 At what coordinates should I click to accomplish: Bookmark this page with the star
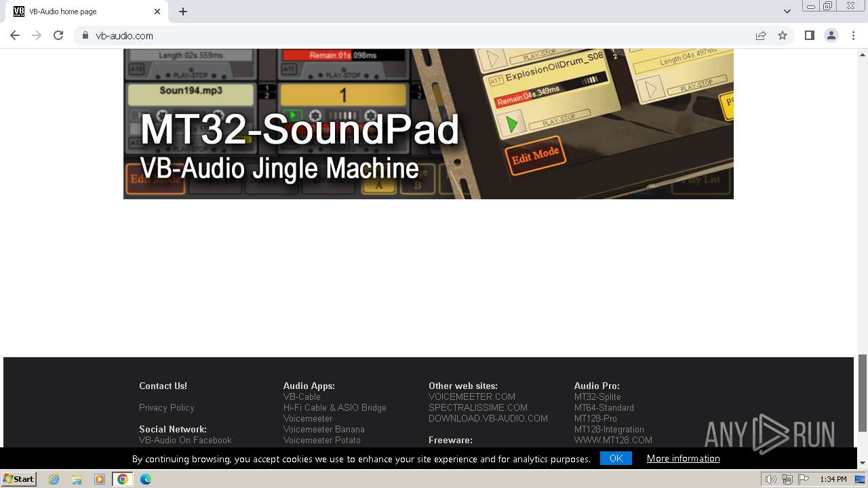(x=783, y=35)
